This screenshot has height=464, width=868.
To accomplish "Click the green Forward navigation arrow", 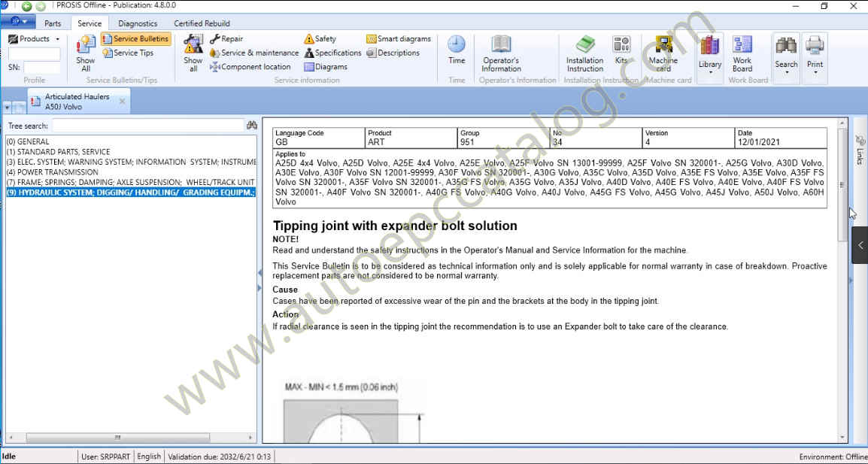I will click(40, 7).
